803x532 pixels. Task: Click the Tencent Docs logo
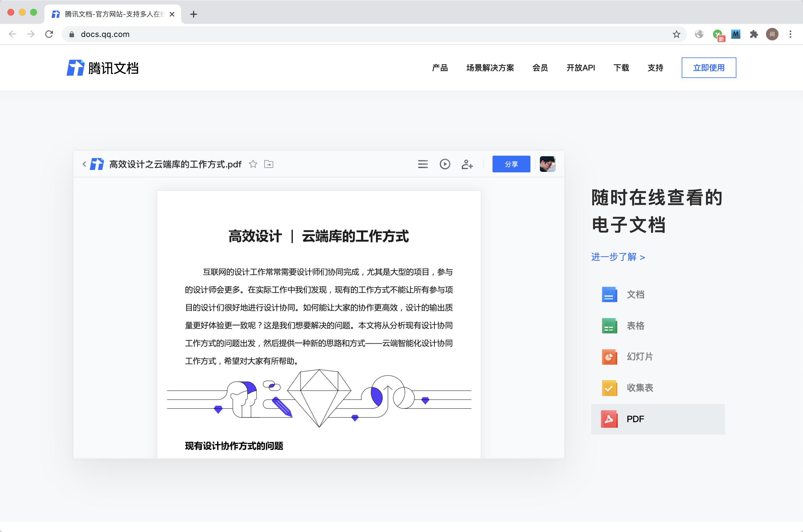[x=103, y=67]
